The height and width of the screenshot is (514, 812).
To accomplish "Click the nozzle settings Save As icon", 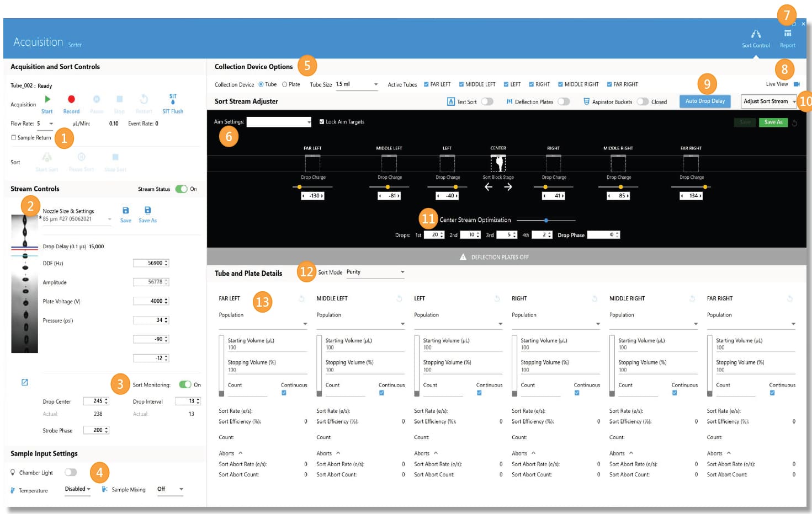I will point(147,211).
